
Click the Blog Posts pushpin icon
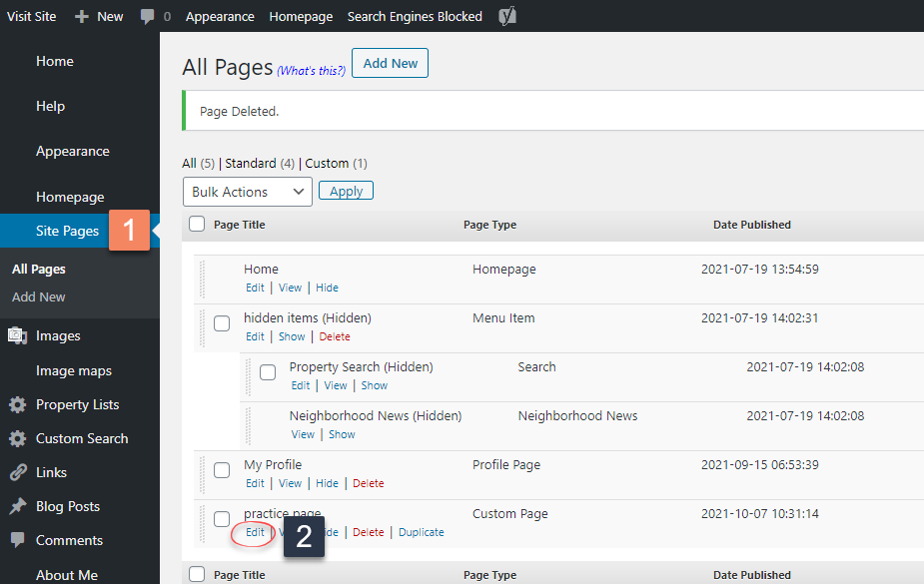tap(17, 507)
